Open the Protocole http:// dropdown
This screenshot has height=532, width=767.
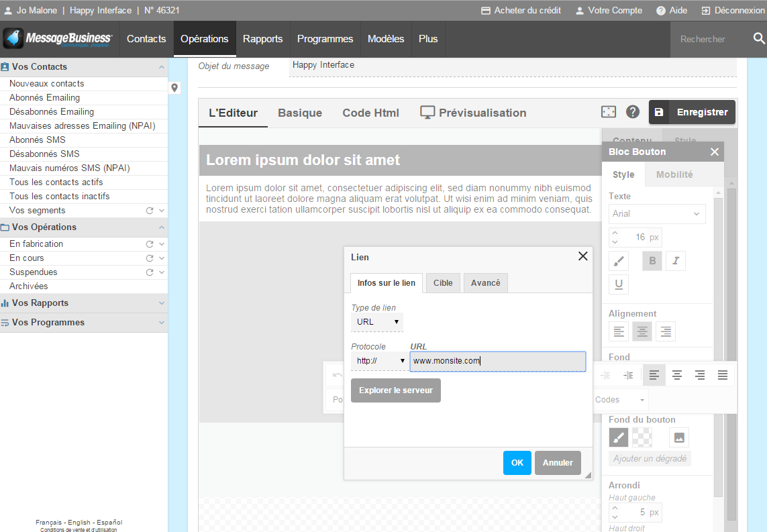pyautogui.click(x=378, y=361)
